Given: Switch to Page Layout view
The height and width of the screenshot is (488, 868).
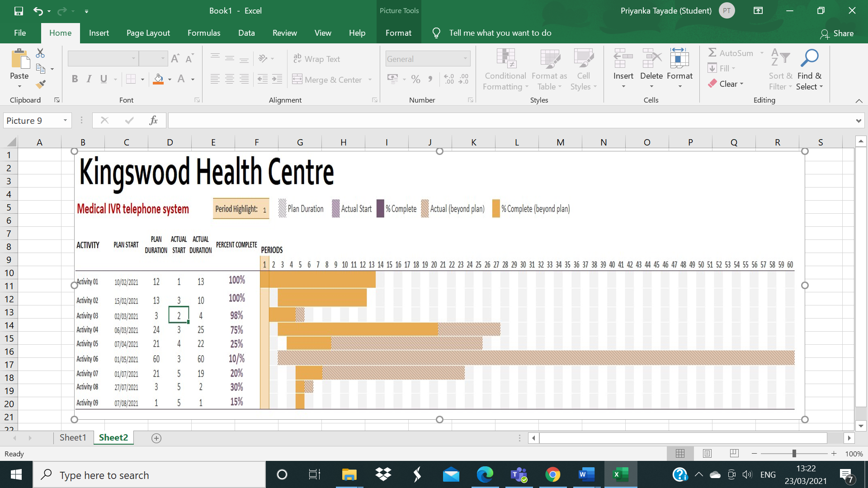Looking at the screenshot, I should pos(708,453).
